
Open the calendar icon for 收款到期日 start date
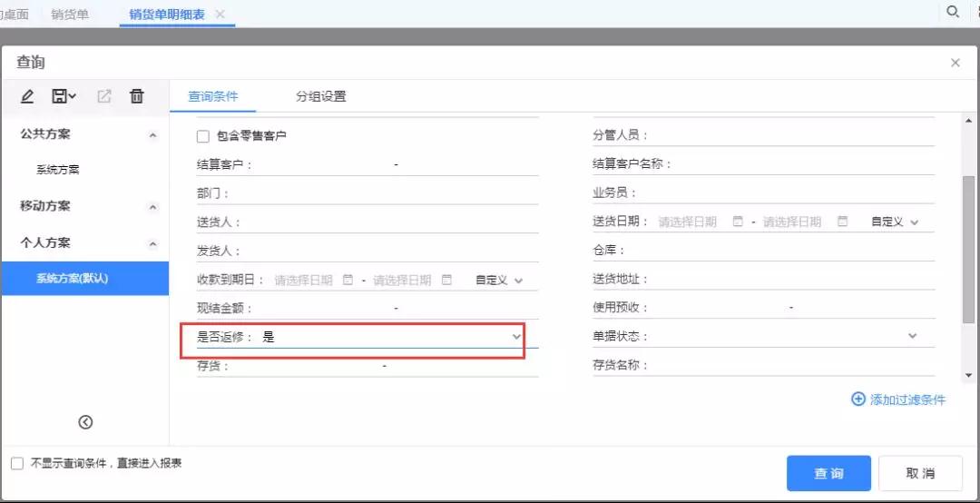coord(348,280)
